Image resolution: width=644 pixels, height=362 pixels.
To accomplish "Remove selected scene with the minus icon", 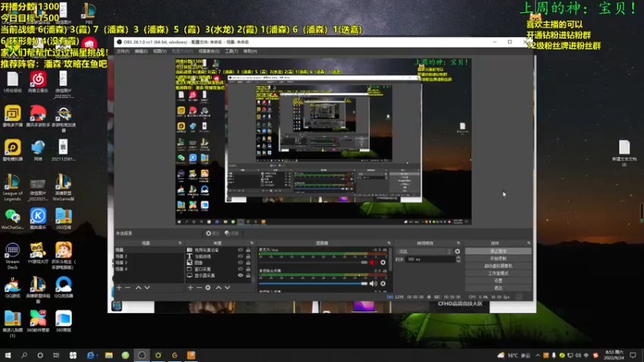I will 128,288.
